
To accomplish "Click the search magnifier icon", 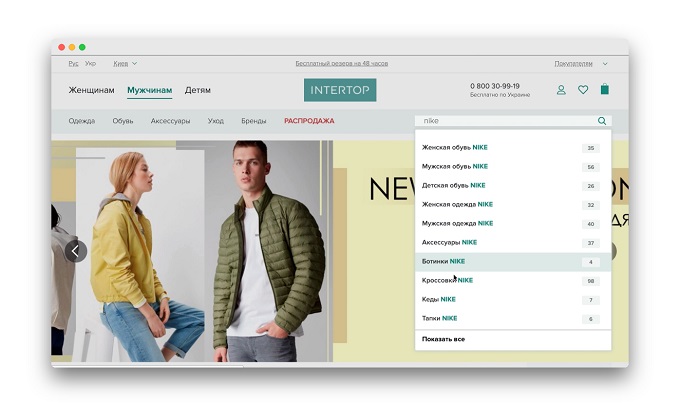I will coord(602,121).
